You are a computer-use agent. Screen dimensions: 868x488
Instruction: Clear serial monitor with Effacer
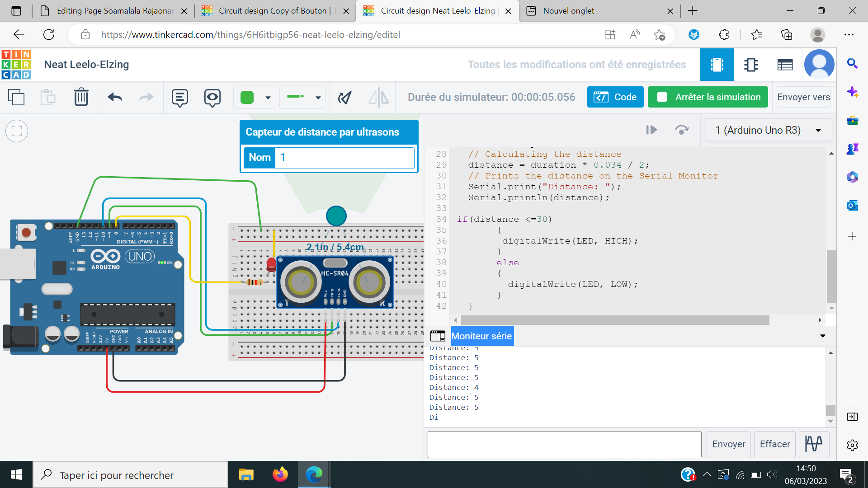click(x=775, y=444)
